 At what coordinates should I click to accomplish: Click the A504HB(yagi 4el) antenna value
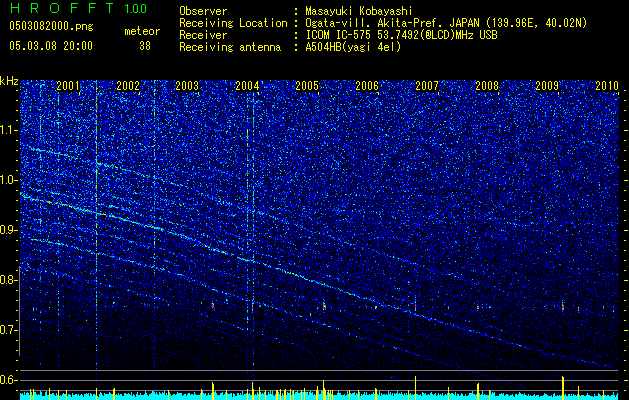[353, 47]
